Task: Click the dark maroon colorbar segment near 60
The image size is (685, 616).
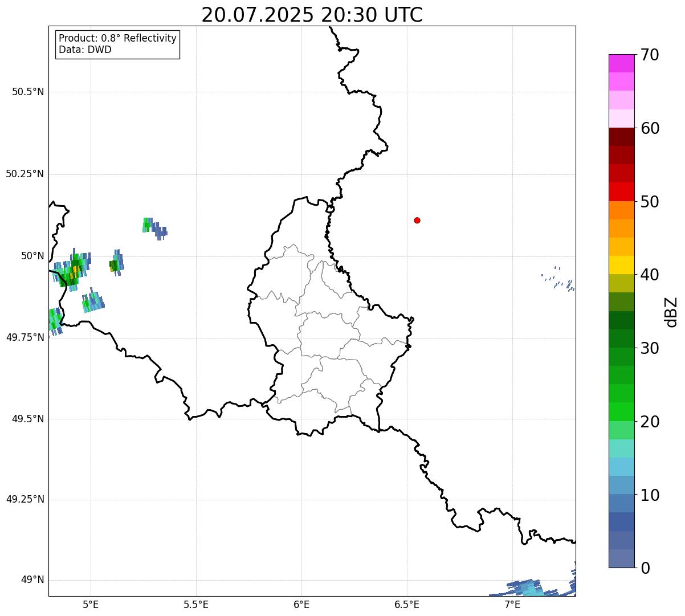Action: click(x=622, y=137)
